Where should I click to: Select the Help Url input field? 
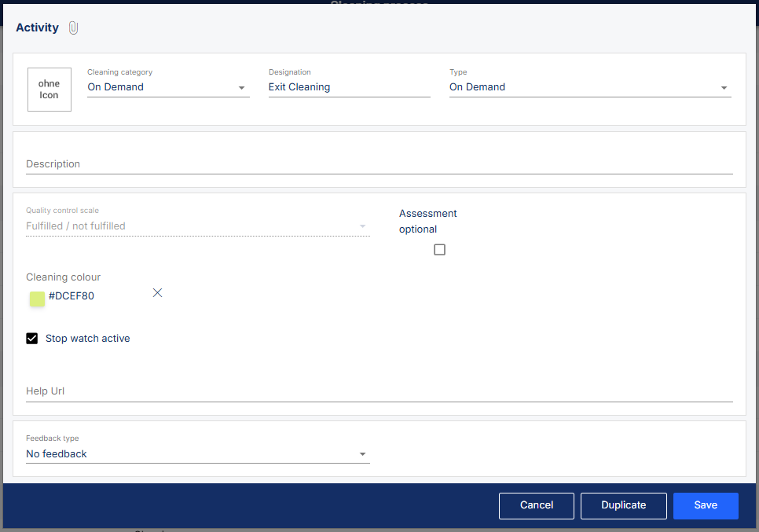pyautogui.click(x=379, y=391)
